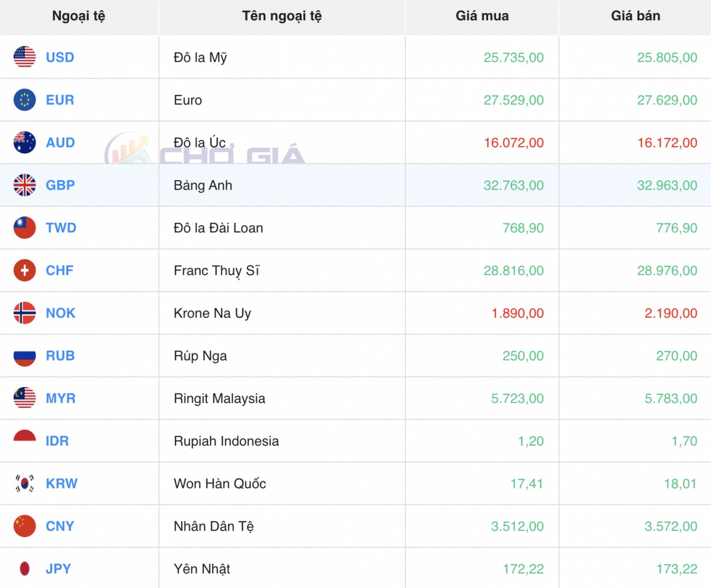Click the South Korean flag icon
711x588 pixels.
tap(25, 484)
